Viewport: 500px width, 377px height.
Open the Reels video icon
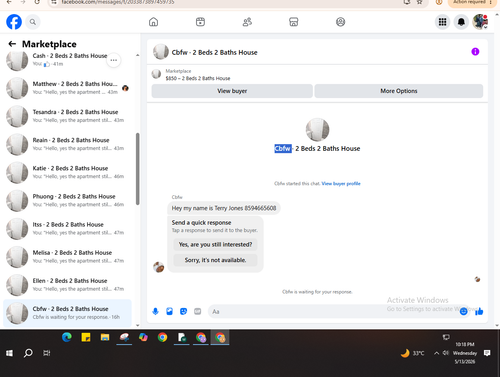[200, 22]
